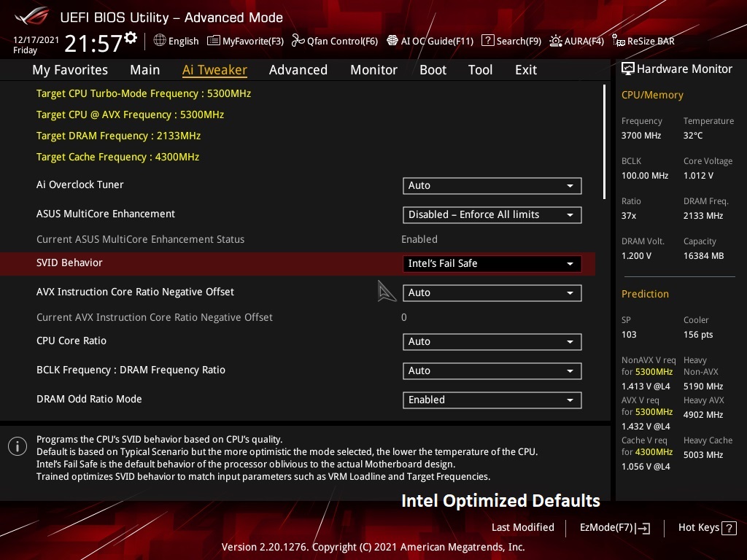
Task: Click the 21:57 clock display
Action: coord(93,44)
